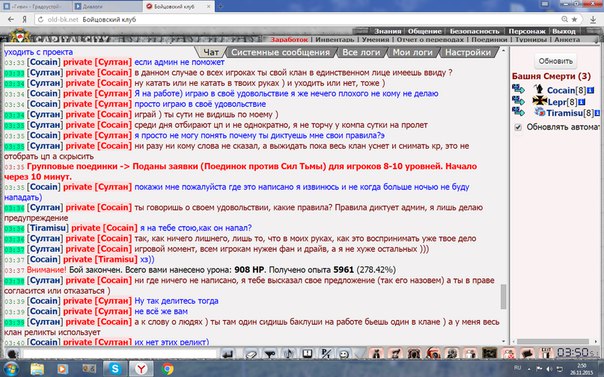The height and width of the screenshot is (377, 604).
Task: Open the Системные сообщения tab
Action: click(281, 52)
